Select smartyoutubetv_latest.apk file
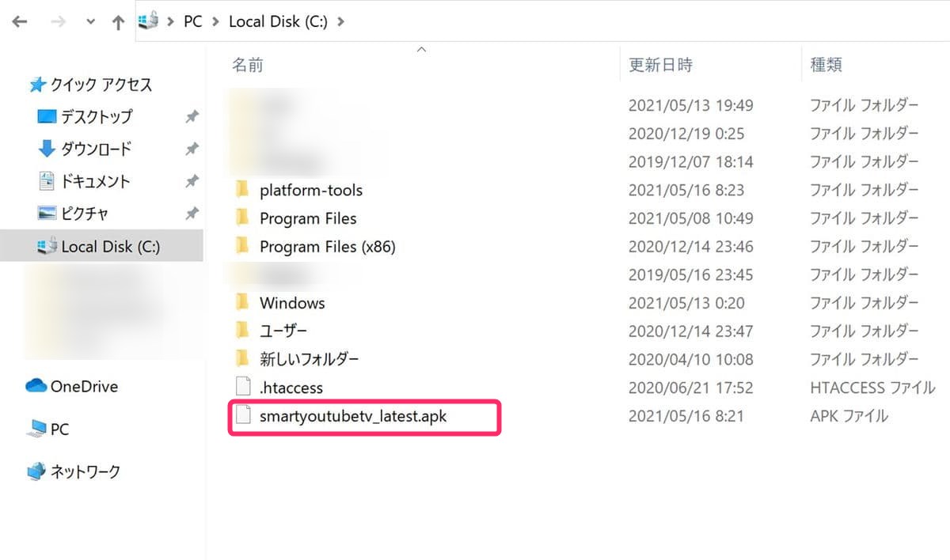Viewport: 950px width, 560px height. [353, 416]
